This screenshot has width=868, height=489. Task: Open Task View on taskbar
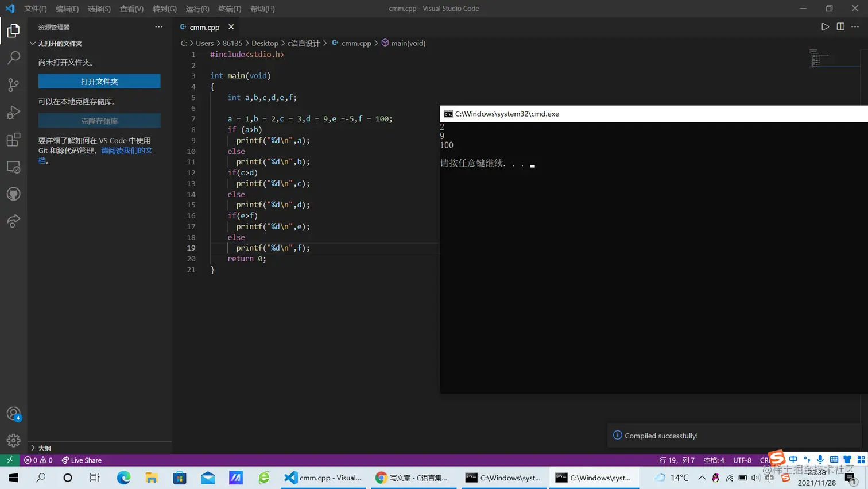[x=95, y=478]
